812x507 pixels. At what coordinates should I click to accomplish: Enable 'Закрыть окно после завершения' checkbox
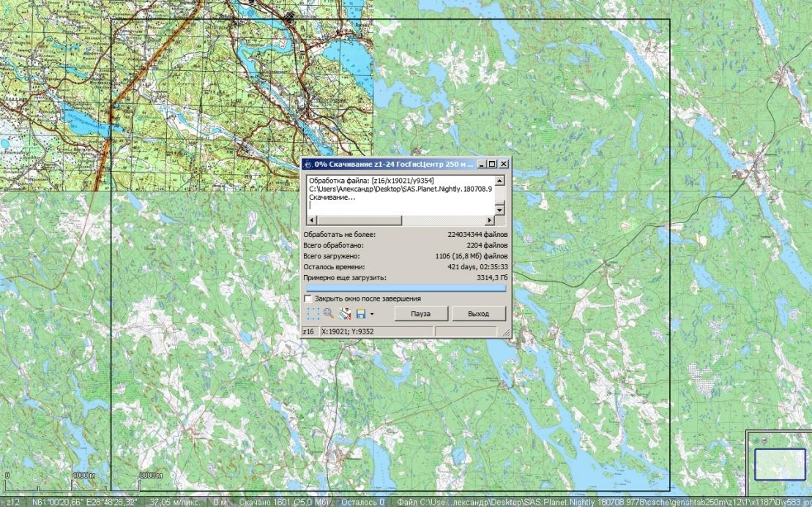(308, 298)
